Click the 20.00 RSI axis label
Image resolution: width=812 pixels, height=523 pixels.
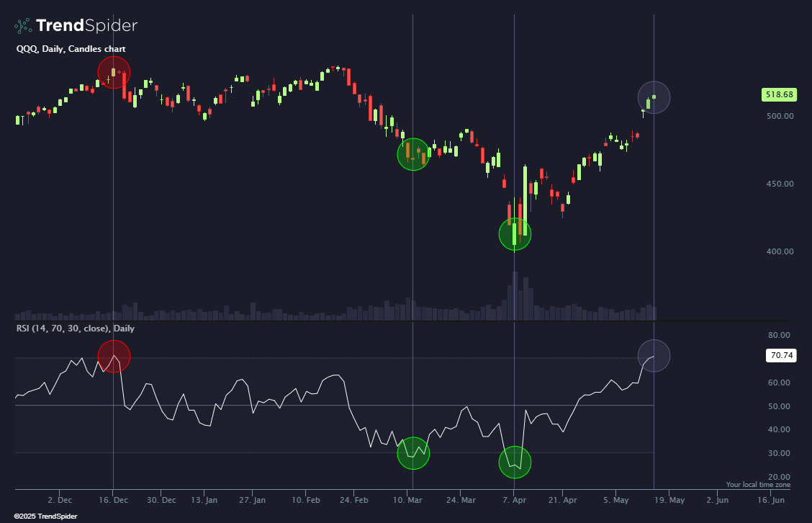[779, 476]
